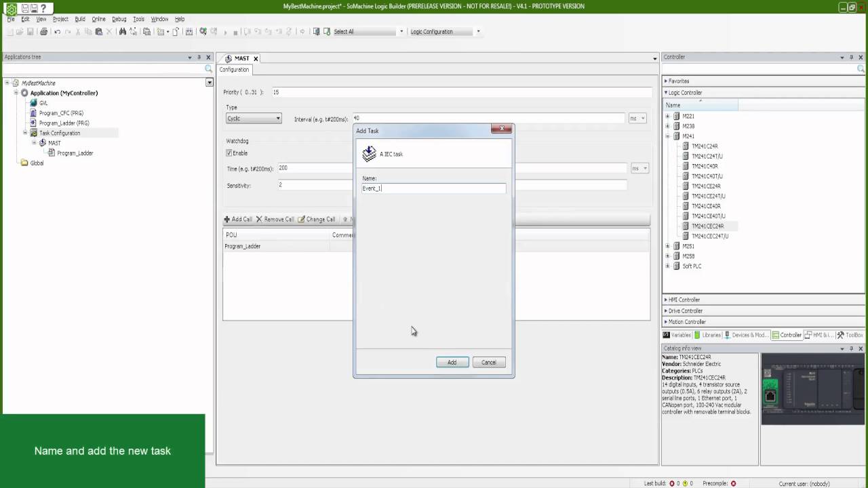The width and height of the screenshot is (868, 488).
Task: Click the undo arrow in the toolbar
Action: 57,32
